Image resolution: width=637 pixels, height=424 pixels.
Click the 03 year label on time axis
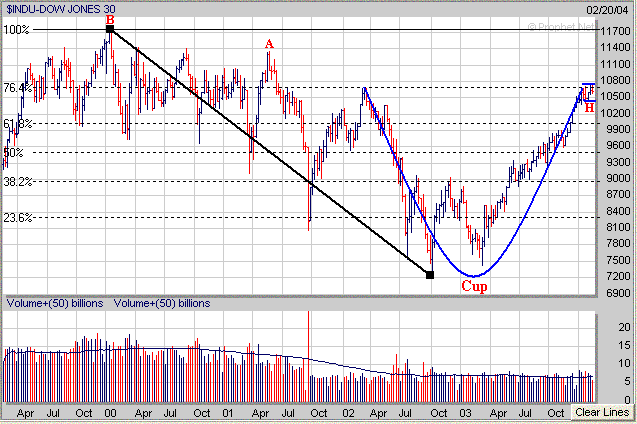click(465, 413)
